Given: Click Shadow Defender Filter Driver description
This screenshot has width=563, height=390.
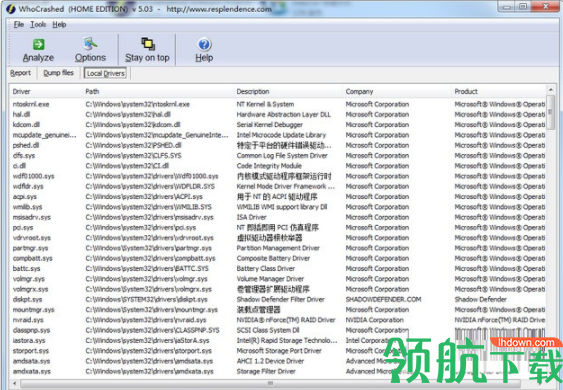Looking at the screenshot, I should pyautogui.click(x=281, y=300).
